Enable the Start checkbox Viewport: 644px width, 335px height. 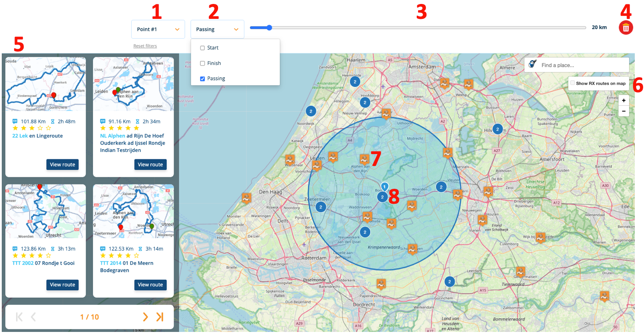tap(202, 48)
